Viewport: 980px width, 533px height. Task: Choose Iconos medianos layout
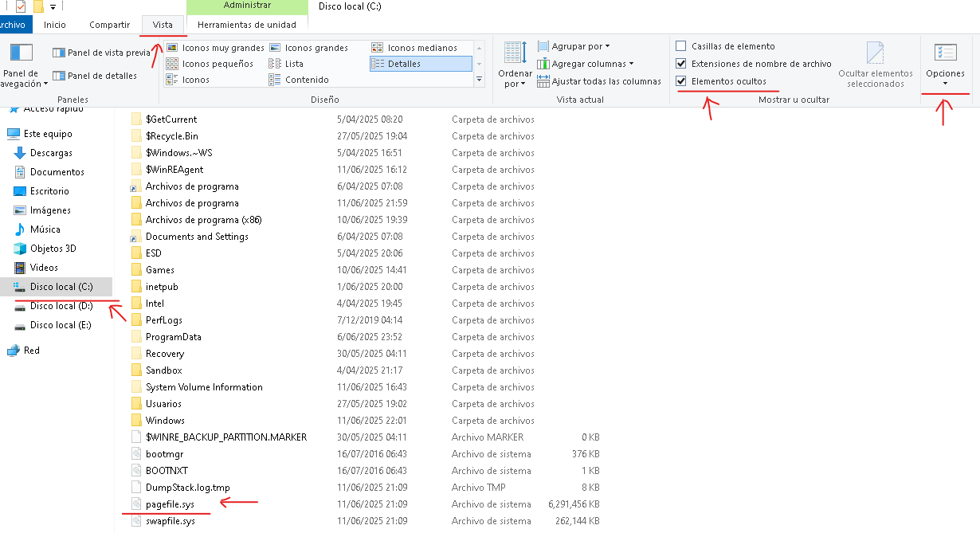(414, 48)
